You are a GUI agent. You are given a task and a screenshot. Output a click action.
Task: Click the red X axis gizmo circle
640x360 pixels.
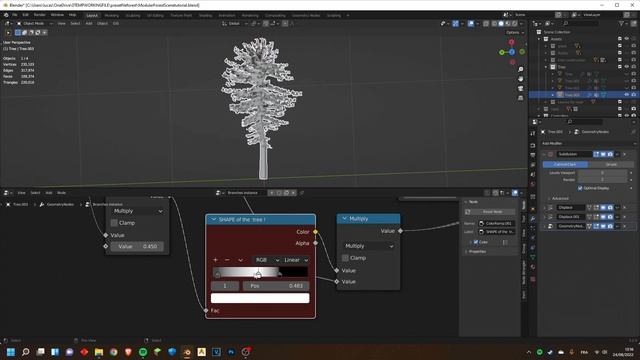[511, 42]
